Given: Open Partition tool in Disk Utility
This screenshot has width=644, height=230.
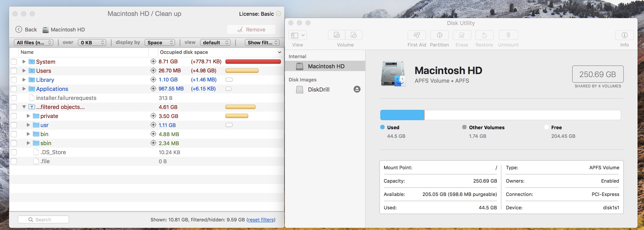Looking at the screenshot, I should pyautogui.click(x=439, y=35).
